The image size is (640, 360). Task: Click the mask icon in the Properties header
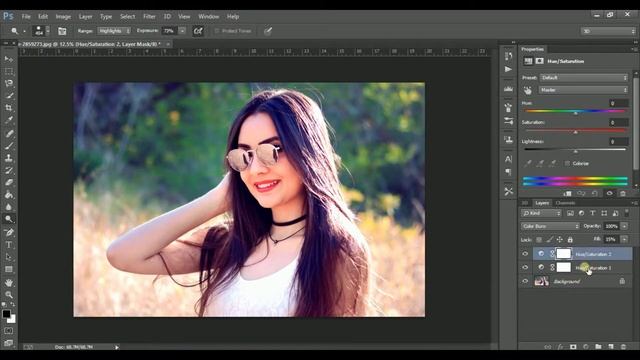tap(539, 61)
